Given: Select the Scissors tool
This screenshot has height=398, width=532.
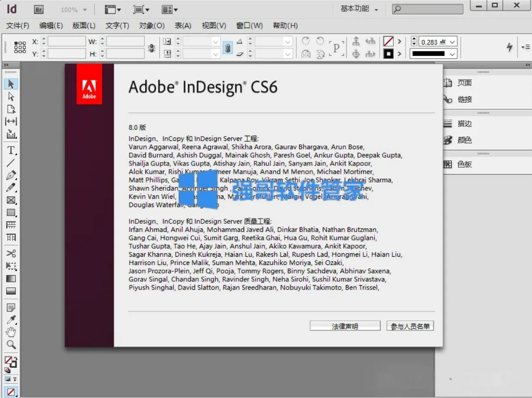Looking at the screenshot, I should [x=11, y=254].
